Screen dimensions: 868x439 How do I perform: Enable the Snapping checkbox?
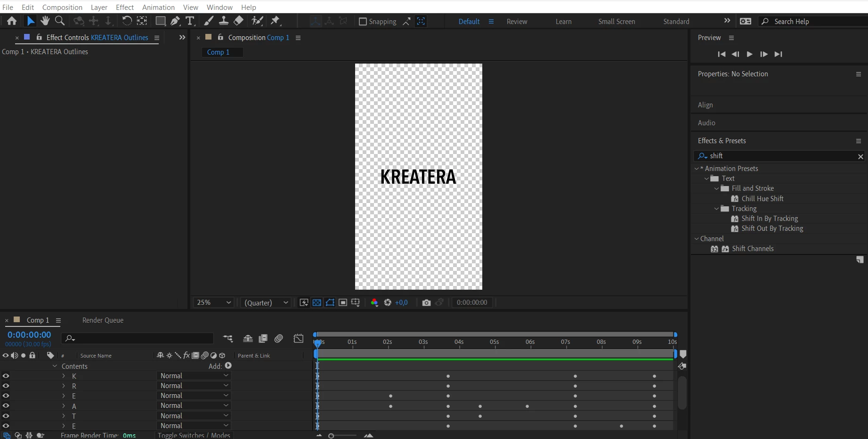click(x=363, y=21)
